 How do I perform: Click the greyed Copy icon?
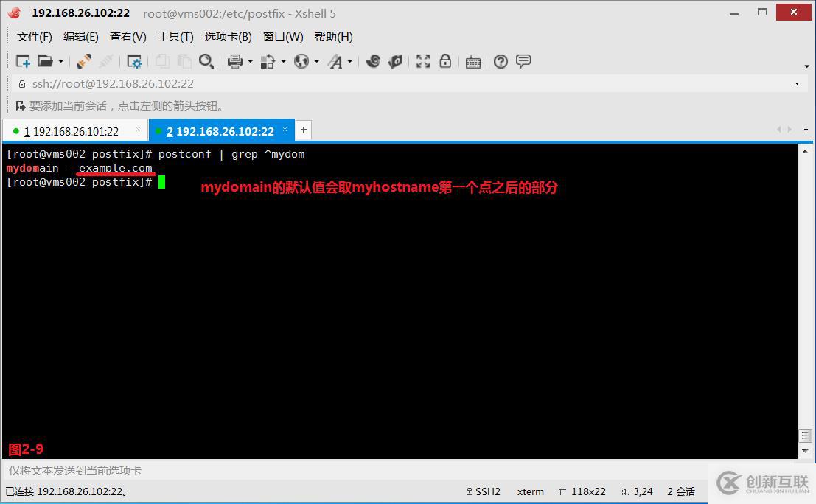[162, 61]
